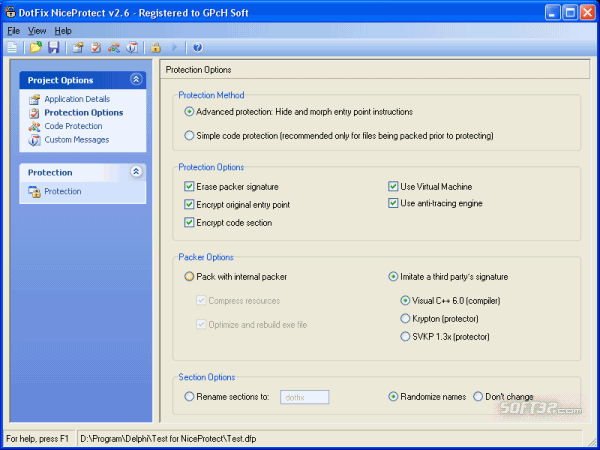Open Custom Messages page
This screenshot has width=600, height=450.
tap(77, 140)
